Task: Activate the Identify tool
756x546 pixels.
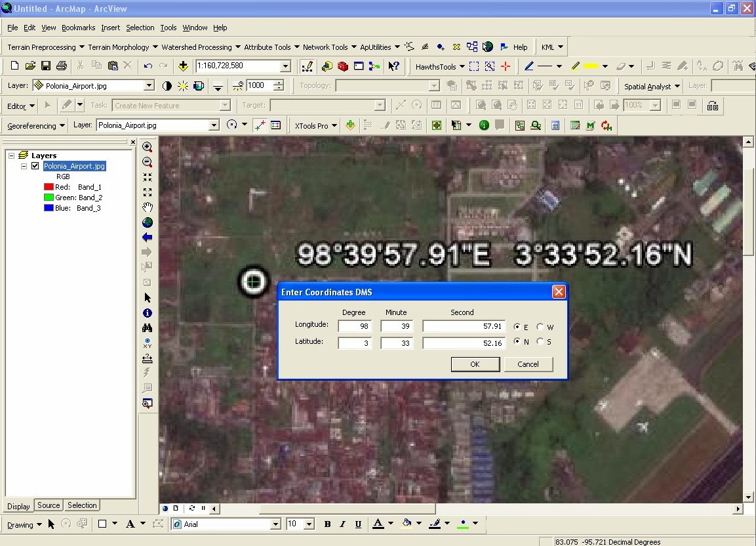Action: (148, 313)
